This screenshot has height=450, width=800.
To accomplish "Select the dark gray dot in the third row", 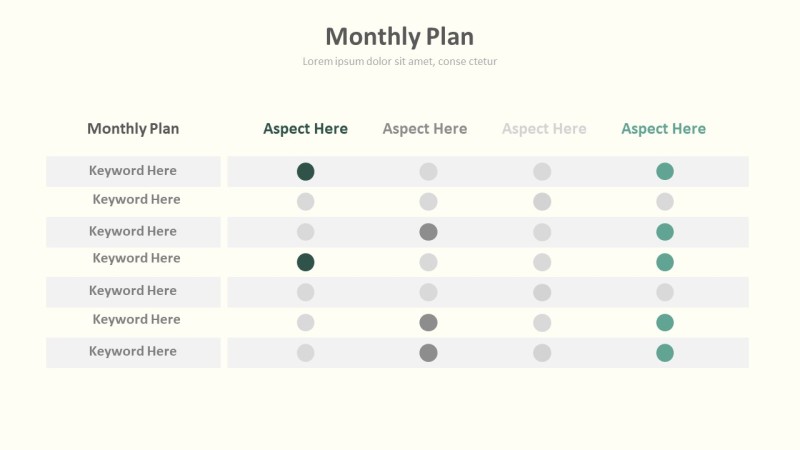I will 428,232.
